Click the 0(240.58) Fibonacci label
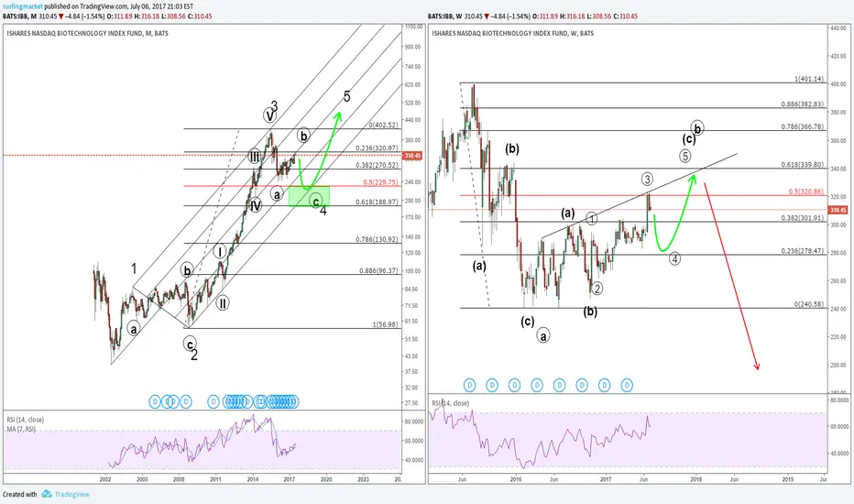 [x=809, y=304]
